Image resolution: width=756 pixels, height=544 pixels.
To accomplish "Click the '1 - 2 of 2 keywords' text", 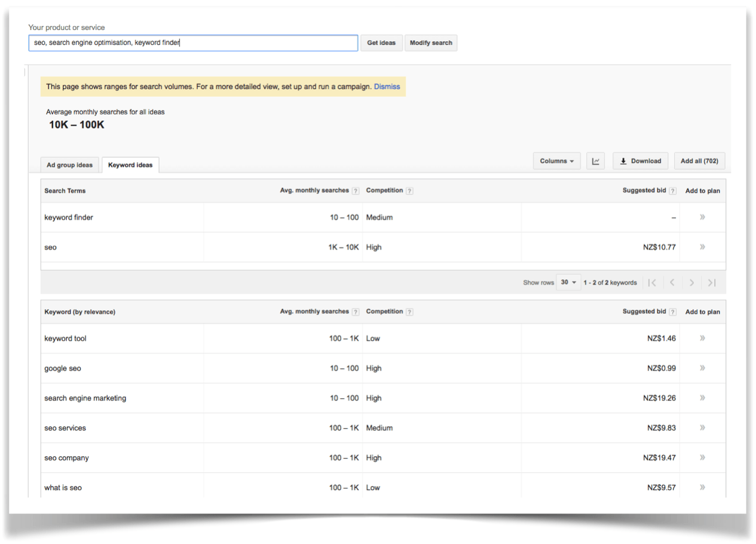I will [x=610, y=283].
